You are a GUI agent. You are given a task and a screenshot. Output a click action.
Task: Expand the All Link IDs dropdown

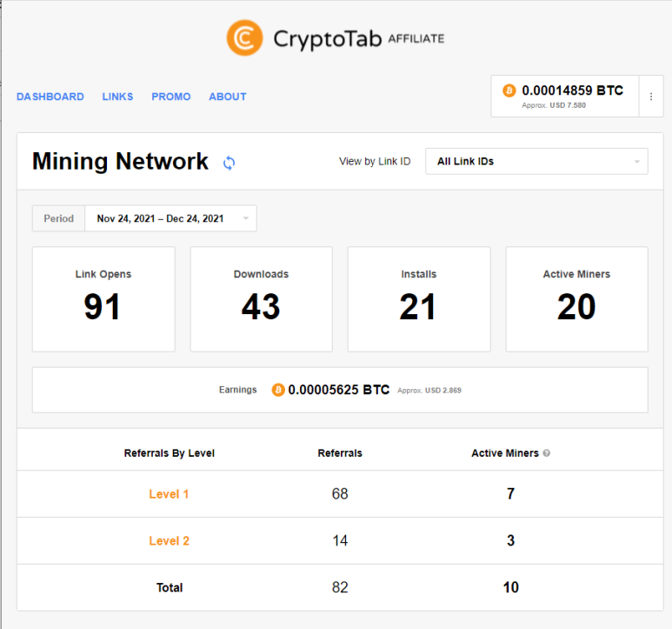(x=536, y=161)
